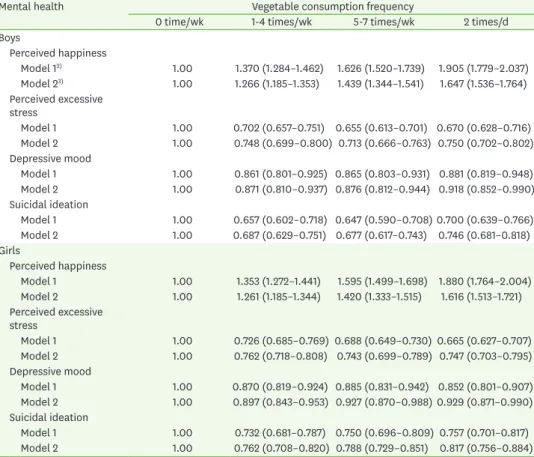Click value '0.750 (0.702–0.802)'
This screenshot has width=534, height=457.
coord(486,143)
